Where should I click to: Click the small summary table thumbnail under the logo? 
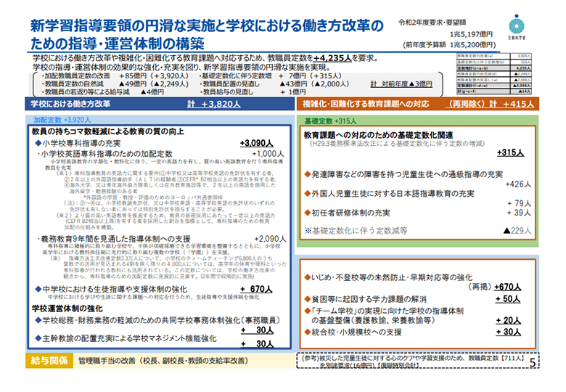pos(494,73)
